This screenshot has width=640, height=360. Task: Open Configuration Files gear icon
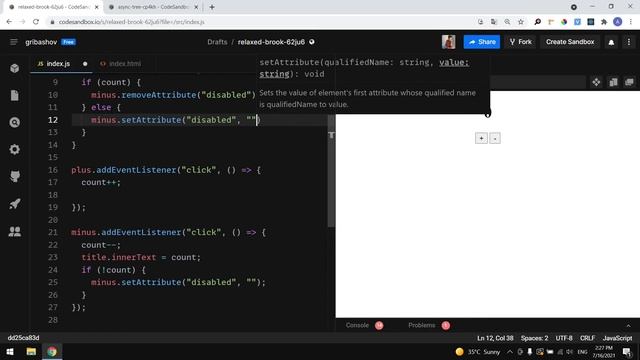[x=15, y=149]
